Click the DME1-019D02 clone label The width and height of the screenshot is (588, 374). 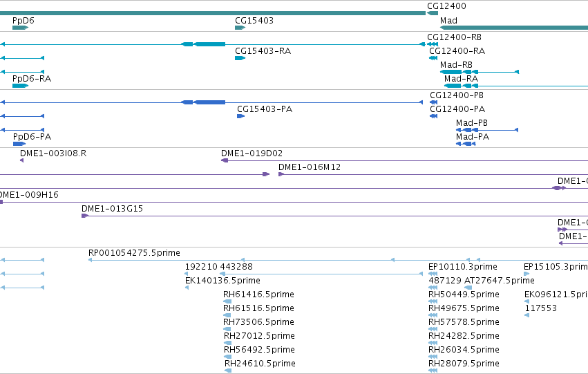point(252,153)
